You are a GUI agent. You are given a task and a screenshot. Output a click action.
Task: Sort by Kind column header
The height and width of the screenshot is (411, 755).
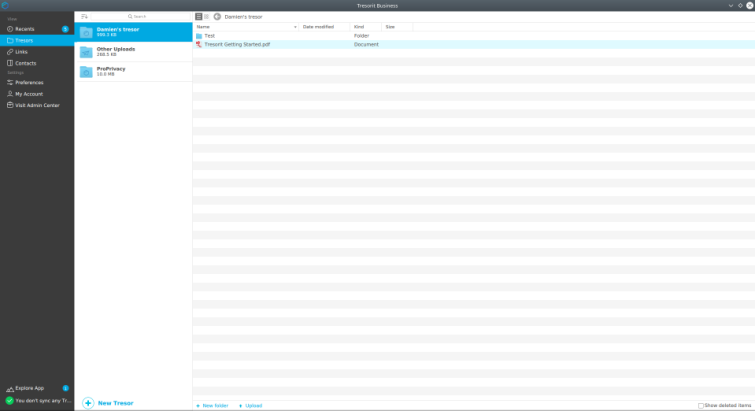tap(365, 27)
